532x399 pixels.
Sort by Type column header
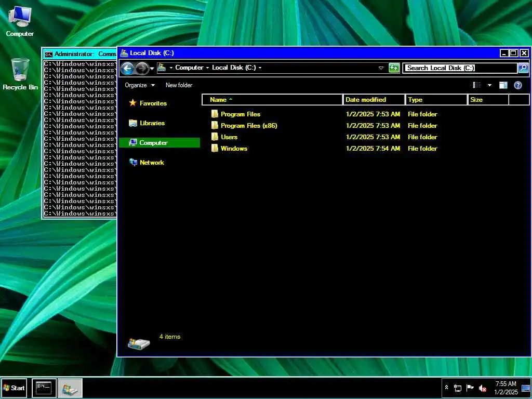[436, 99]
